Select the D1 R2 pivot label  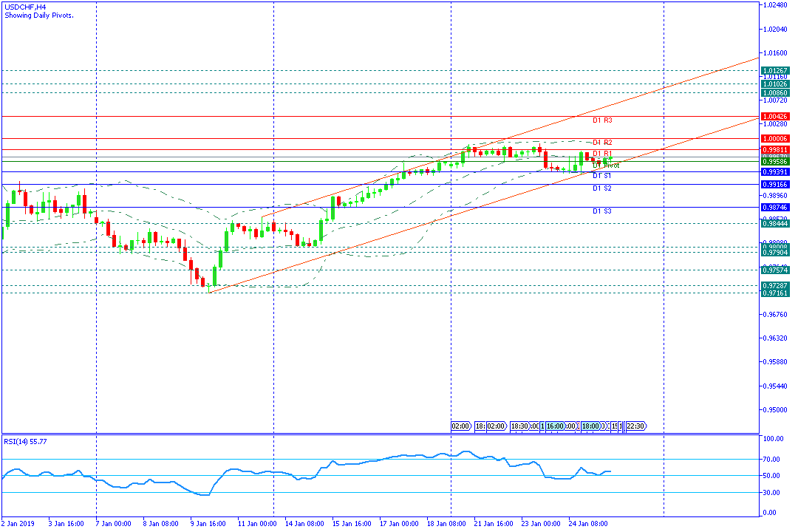click(x=602, y=143)
